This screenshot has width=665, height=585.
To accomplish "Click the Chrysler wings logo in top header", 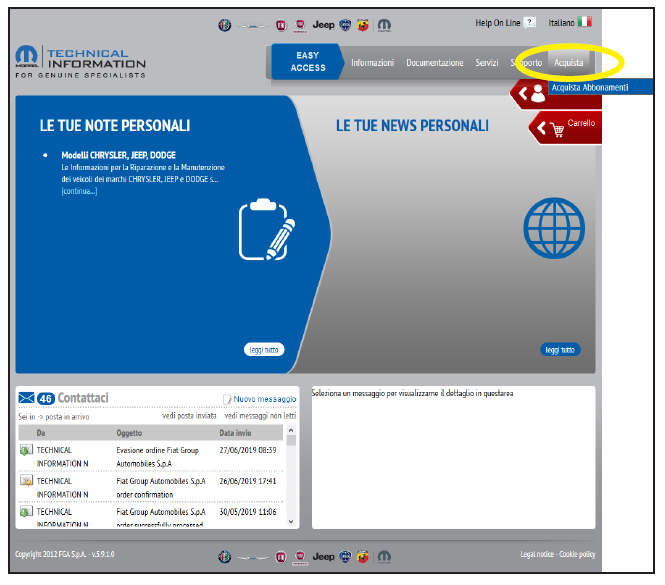I will pos(253,26).
